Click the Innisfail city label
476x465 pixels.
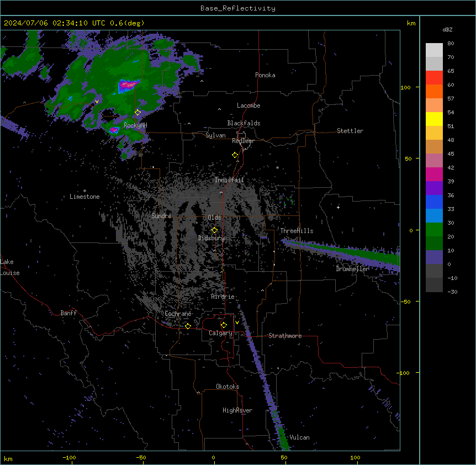point(229,180)
